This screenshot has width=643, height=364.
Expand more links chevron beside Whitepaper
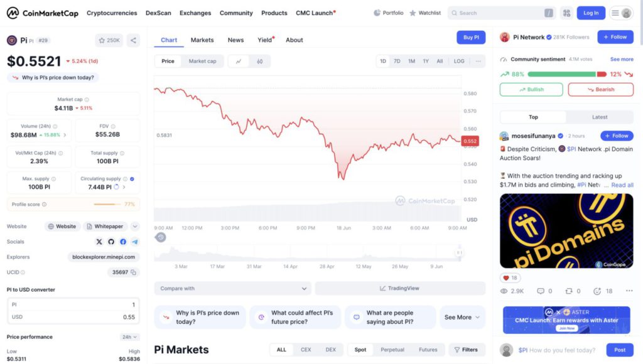[x=135, y=227]
